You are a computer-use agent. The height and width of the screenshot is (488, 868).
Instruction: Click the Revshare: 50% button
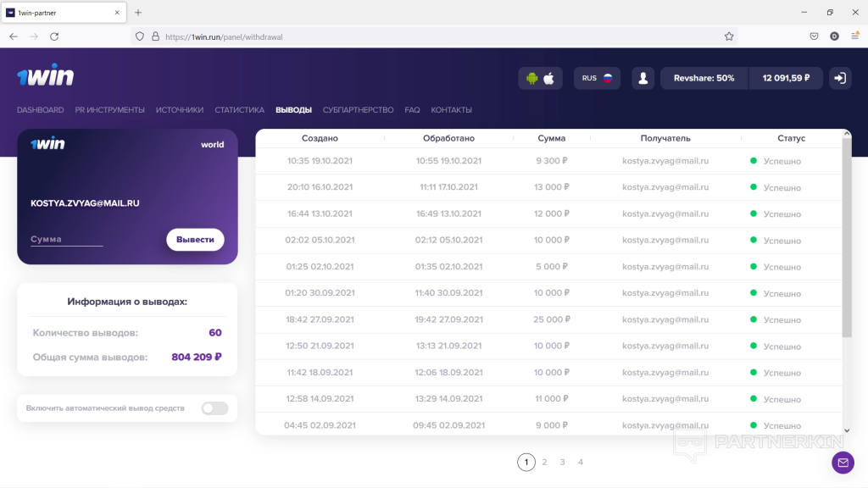pyautogui.click(x=704, y=78)
